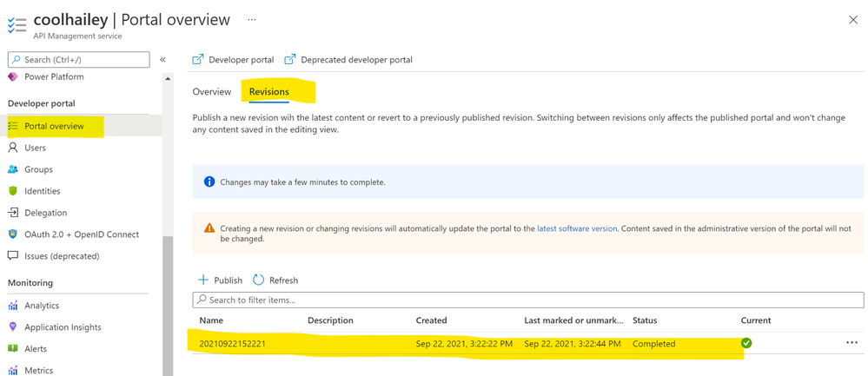The height and width of the screenshot is (376, 868).
Task: Click the API Management service checklist icon
Action: [x=17, y=25]
